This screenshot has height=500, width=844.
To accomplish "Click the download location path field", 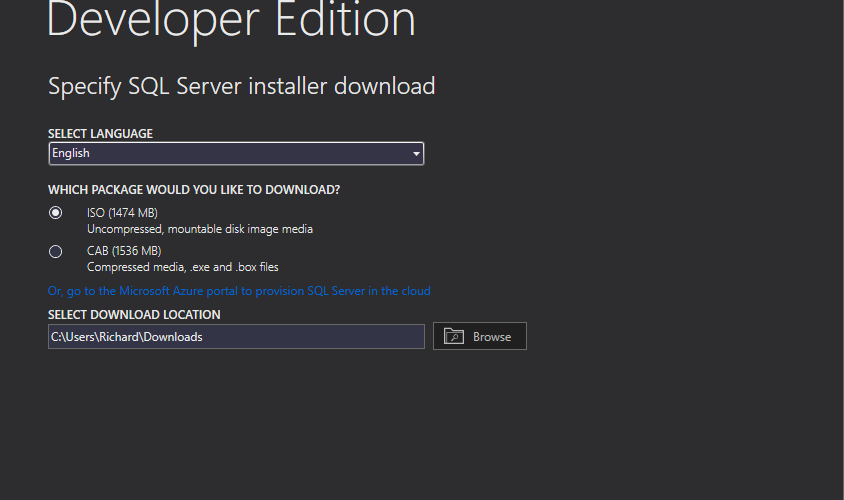I will point(236,337).
